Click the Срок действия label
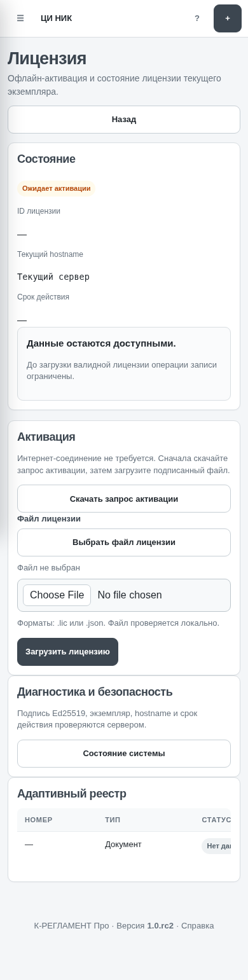248x980 pixels. coord(43,297)
